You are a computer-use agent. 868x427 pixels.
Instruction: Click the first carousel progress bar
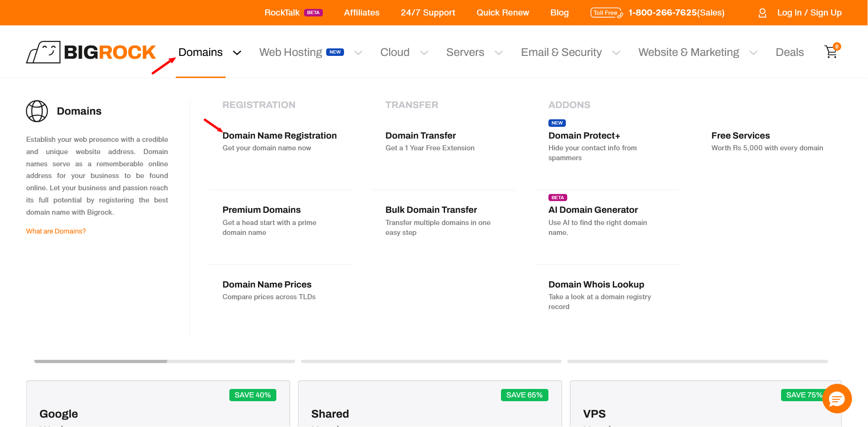(x=164, y=361)
